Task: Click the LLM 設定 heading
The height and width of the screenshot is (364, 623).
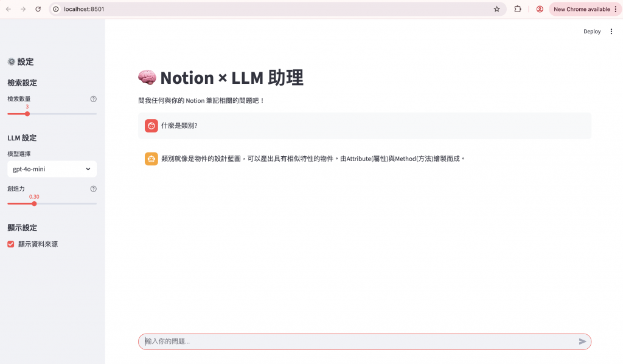Action: [x=22, y=138]
